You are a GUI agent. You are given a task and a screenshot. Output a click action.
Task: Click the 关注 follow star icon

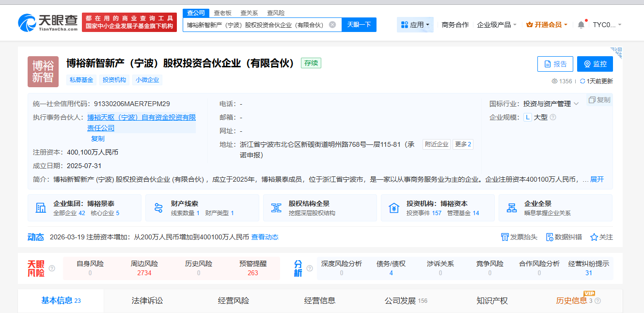pos(594,237)
